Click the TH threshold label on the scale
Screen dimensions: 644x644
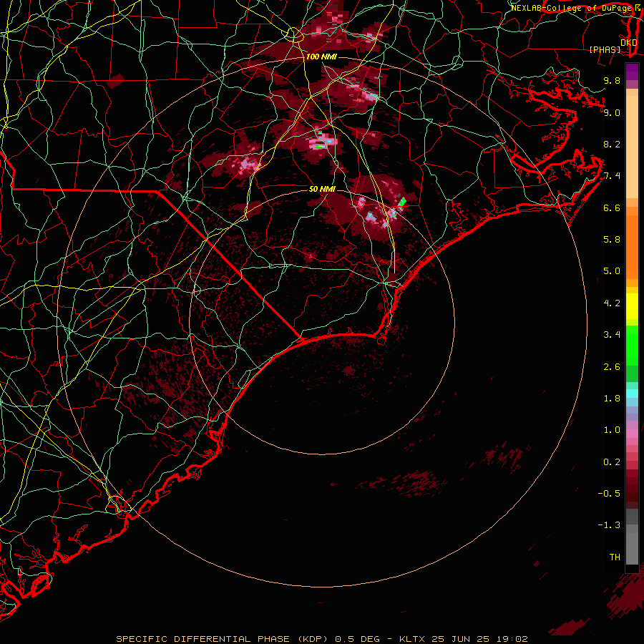[615, 557]
